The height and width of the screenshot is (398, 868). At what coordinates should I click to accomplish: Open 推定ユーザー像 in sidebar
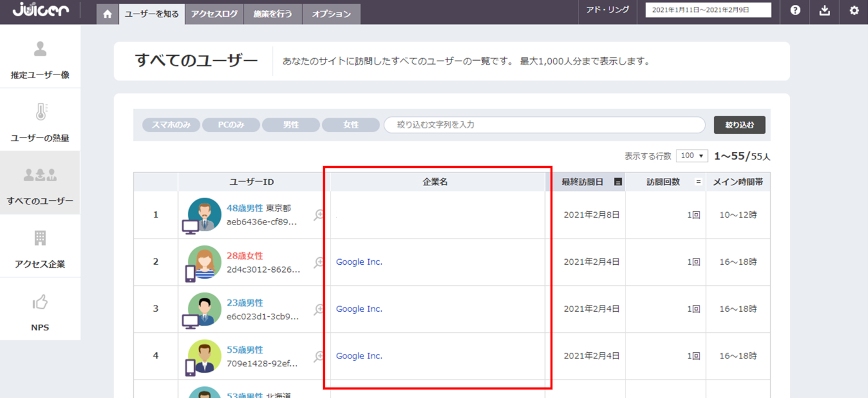40,59
